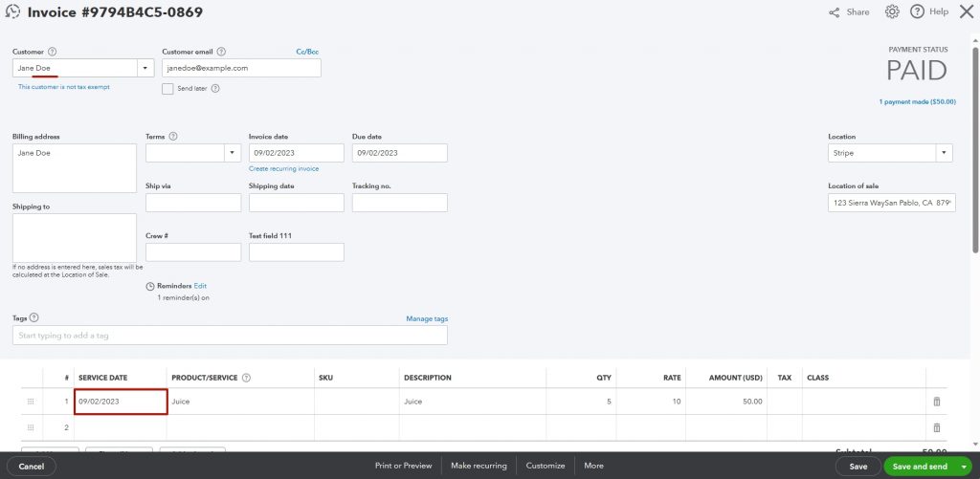Screen dimensions: 980x479
Task: Click the Share icon
Action: [x=835, y=12]
